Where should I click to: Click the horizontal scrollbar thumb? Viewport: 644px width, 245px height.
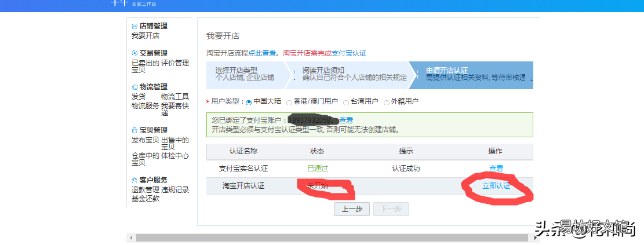(x=332, y=238)
